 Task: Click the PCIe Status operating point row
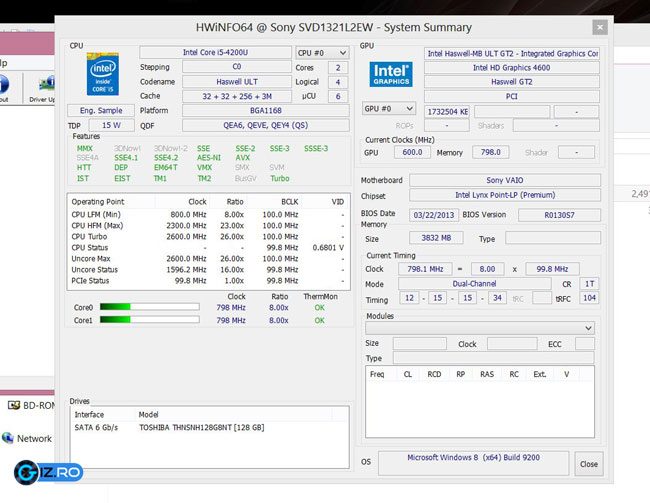pos(208,281)
